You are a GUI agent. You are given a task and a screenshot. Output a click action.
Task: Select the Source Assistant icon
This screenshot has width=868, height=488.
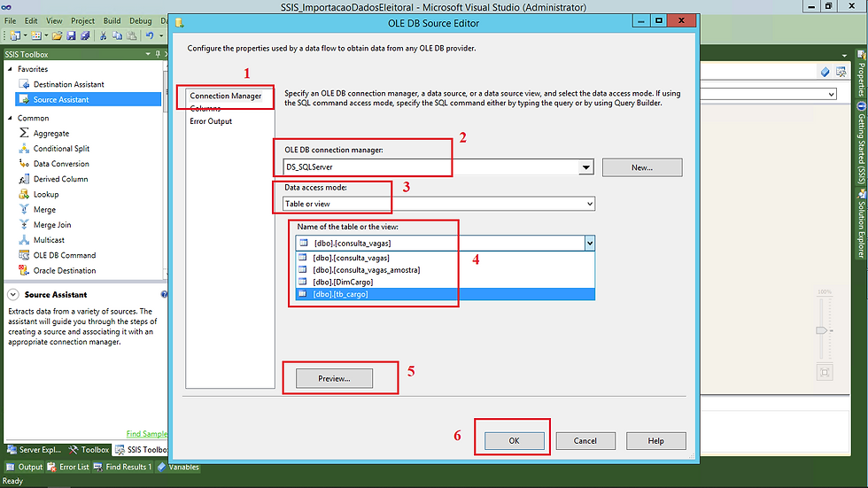pos(24,99)
